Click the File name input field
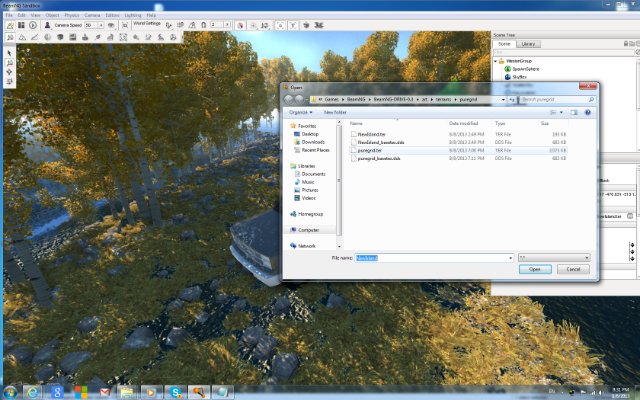640x400 pixels. point(434,258)
